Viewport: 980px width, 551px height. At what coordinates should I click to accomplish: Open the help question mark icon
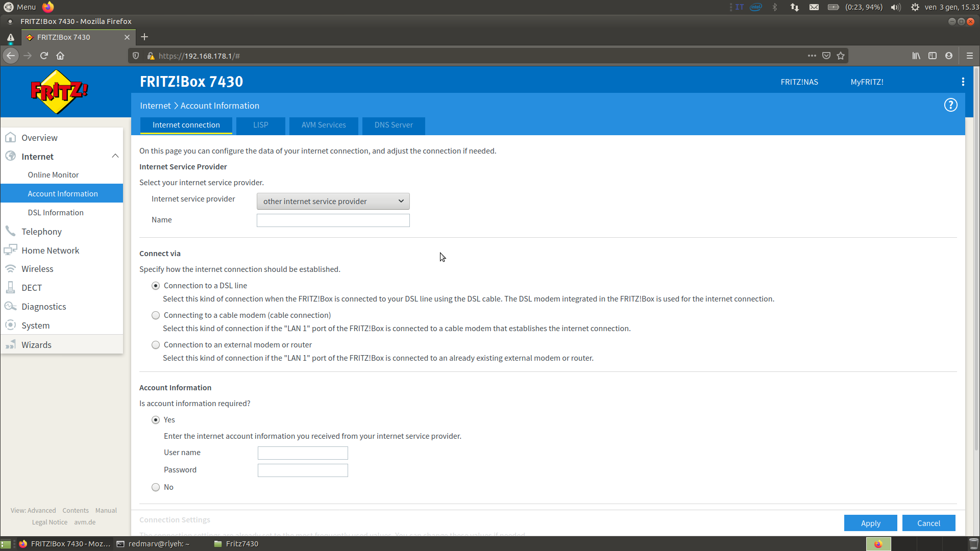pyautogui.click(x=950, y=105)
